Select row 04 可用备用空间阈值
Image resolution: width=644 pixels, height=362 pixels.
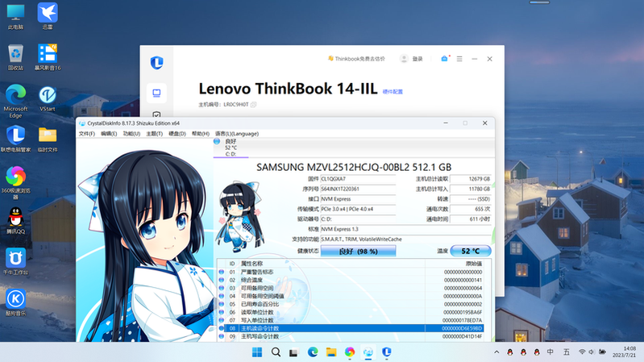351,296
